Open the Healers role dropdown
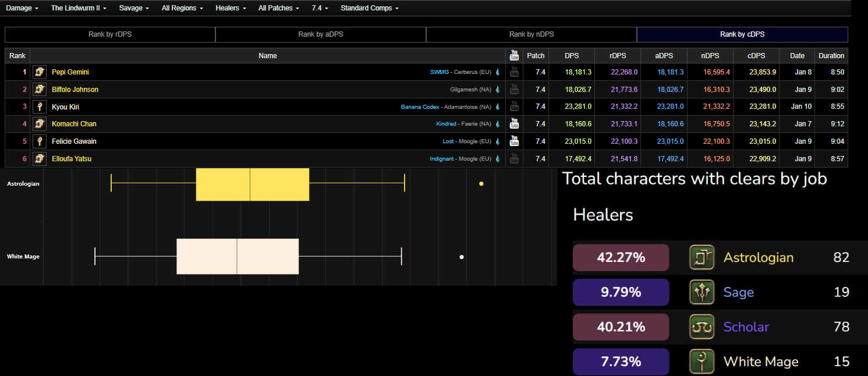This screenshot has width=868, height=376. pos(231,8)
